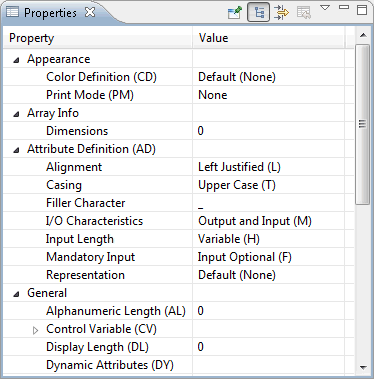Close the Properties tab
374x379 pixels.
(90, 12)
